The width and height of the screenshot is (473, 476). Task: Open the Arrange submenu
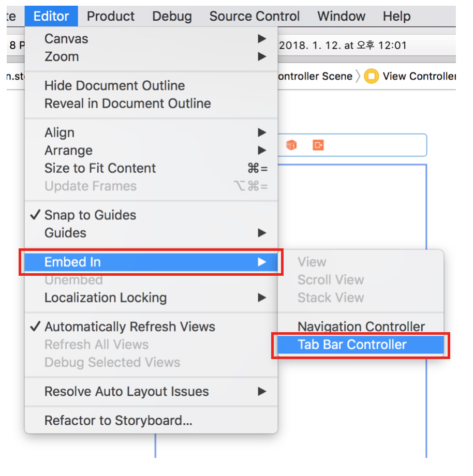click(151, 151)
